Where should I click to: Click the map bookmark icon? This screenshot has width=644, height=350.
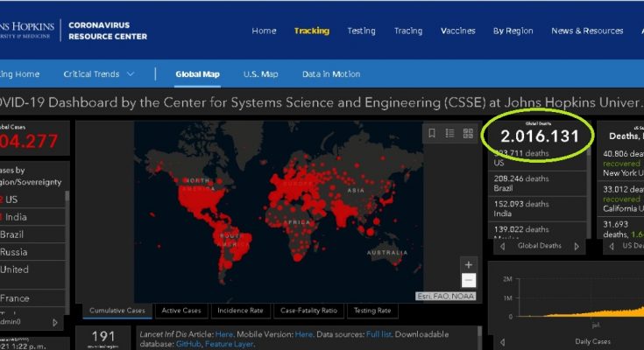tap(432, 133)
